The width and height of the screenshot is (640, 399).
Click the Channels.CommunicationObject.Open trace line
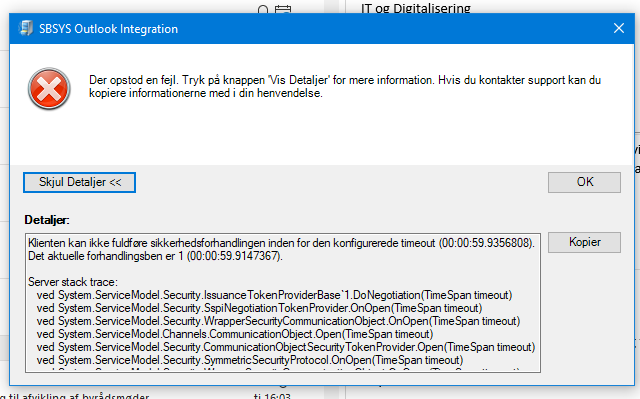pos(235,334)
